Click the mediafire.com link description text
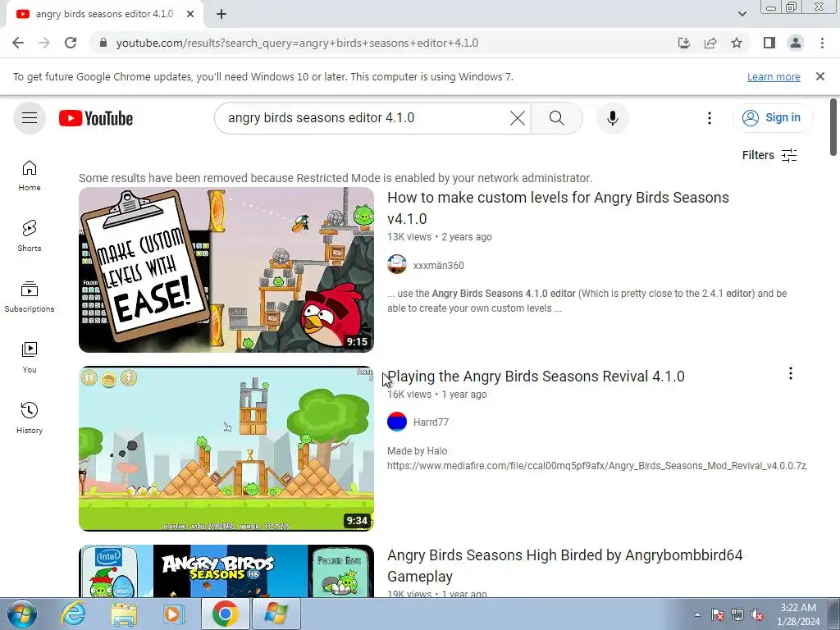This screenshot has width=840, height=630. click(597, 466)
